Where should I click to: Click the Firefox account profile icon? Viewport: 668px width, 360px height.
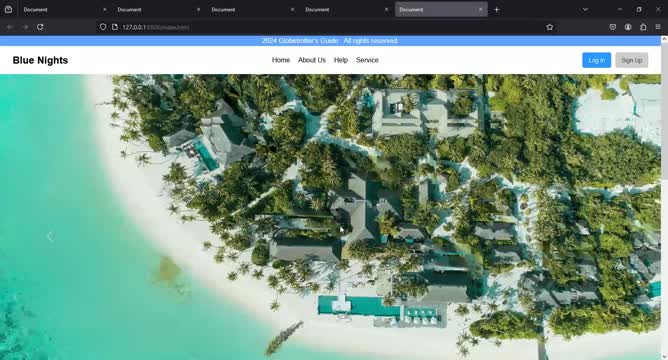628,27
